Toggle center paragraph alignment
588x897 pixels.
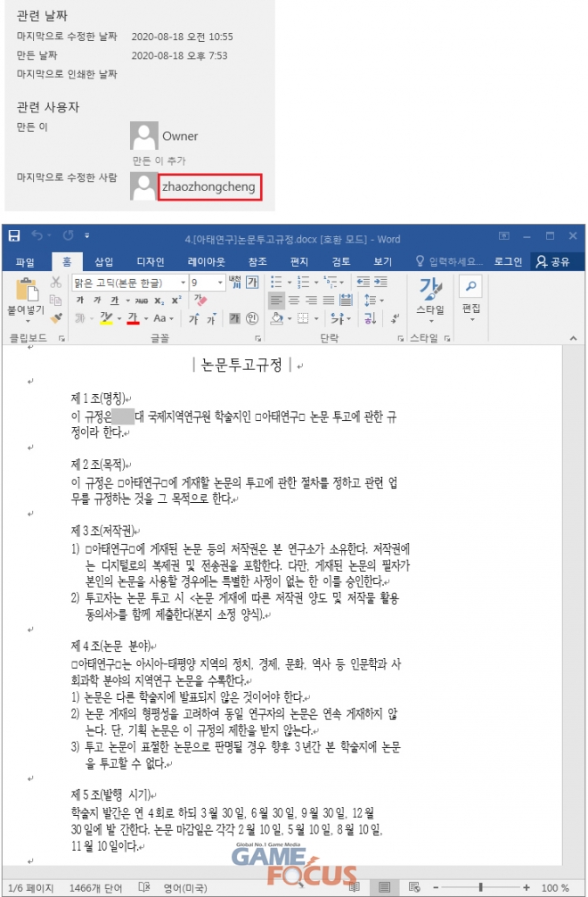294,300
